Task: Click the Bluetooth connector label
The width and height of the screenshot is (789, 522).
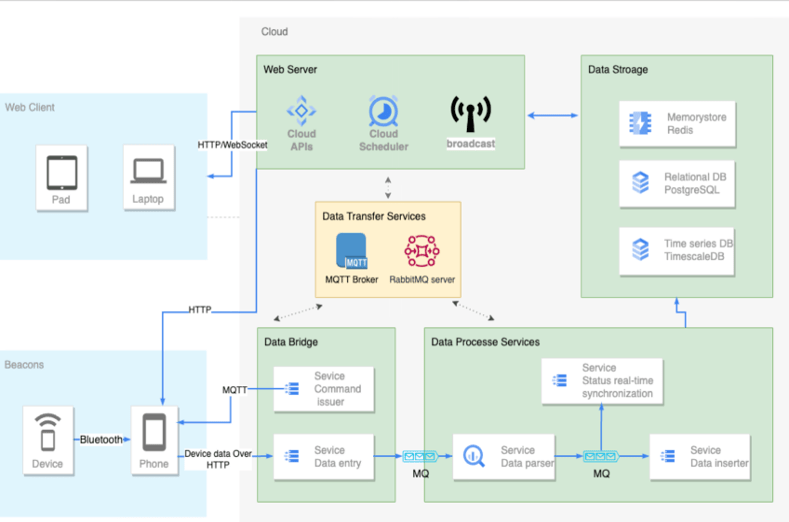Action: 100,439
